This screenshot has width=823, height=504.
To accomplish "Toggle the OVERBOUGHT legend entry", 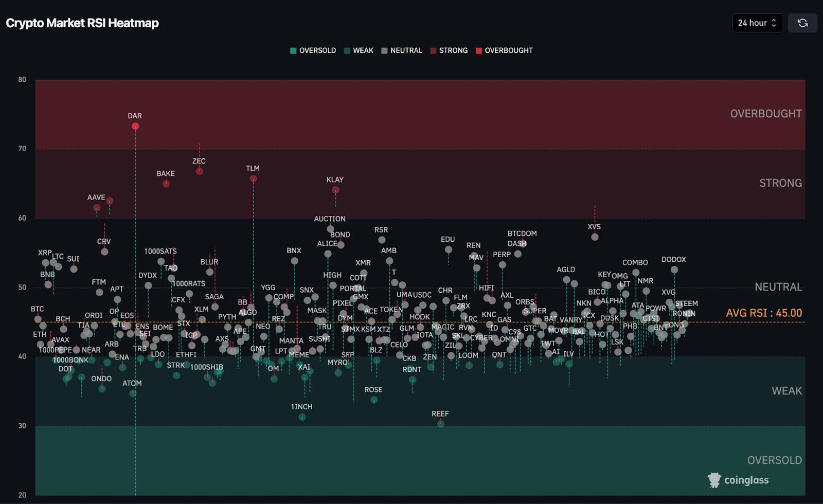I will [x=504, y=50].
